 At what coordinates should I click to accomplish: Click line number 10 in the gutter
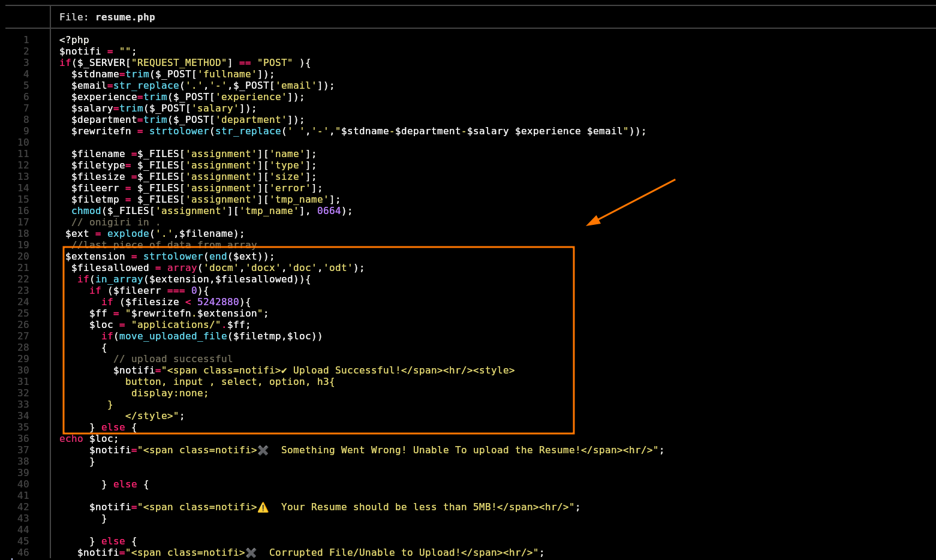[23, 143]
